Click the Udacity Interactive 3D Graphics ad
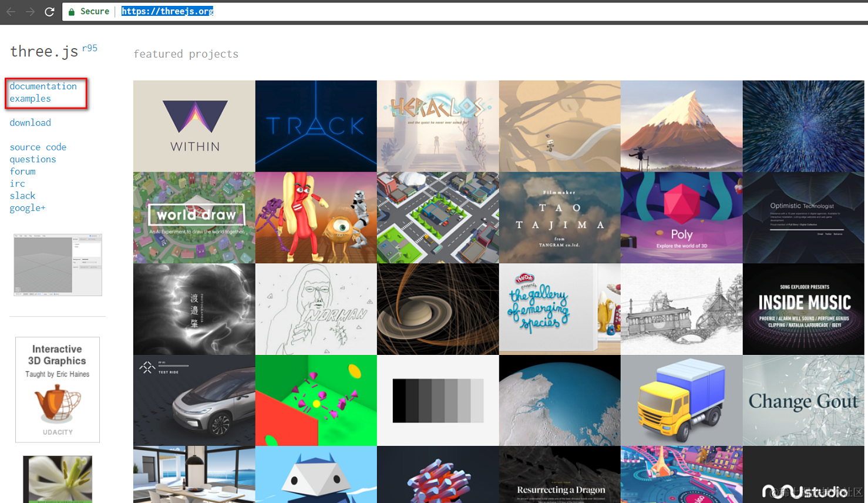The width and height of the screenshot is (868, 503). [x=57, y=389]
